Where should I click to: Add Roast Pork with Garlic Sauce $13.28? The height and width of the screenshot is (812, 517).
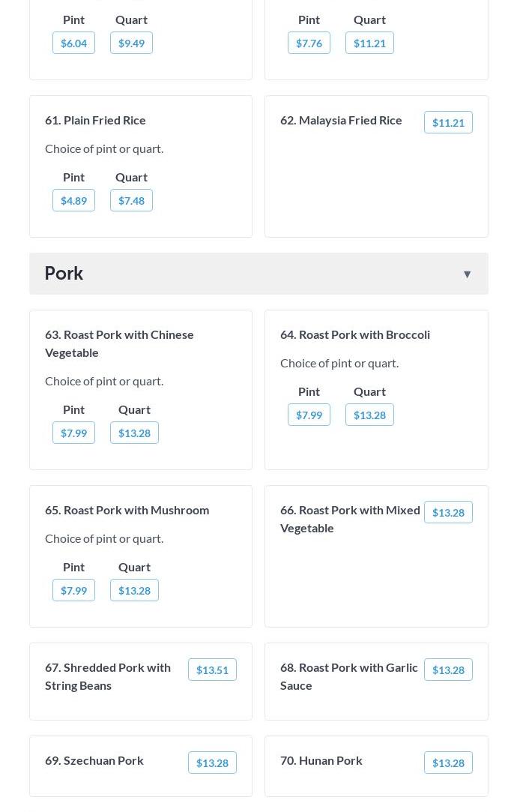coord(448,670)
